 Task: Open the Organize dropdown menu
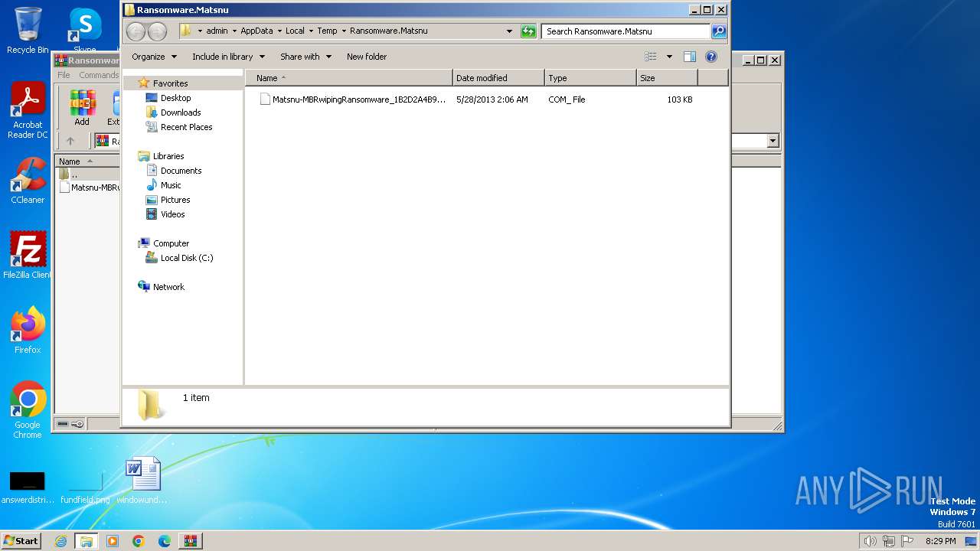(154, 57)
